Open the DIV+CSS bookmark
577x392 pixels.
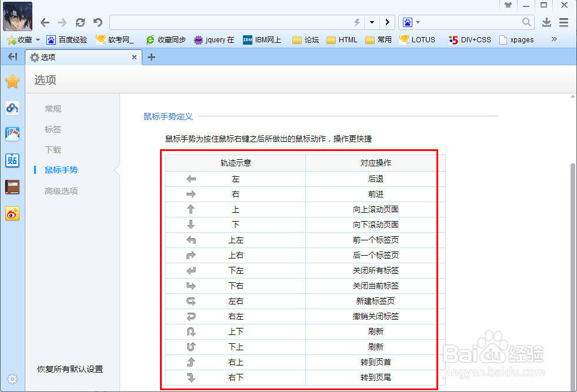[x=470, y=40]
